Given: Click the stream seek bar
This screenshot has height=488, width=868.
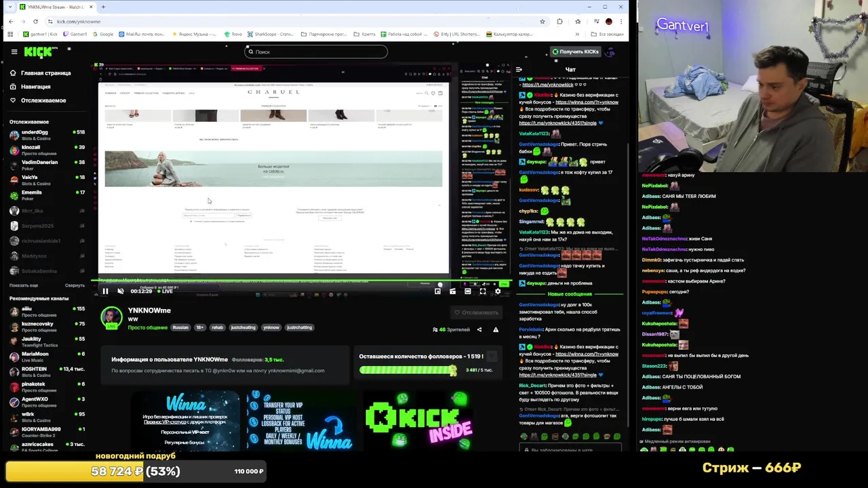Looking at the screenshot, I should pyautogui.click(x=302, y=281).
